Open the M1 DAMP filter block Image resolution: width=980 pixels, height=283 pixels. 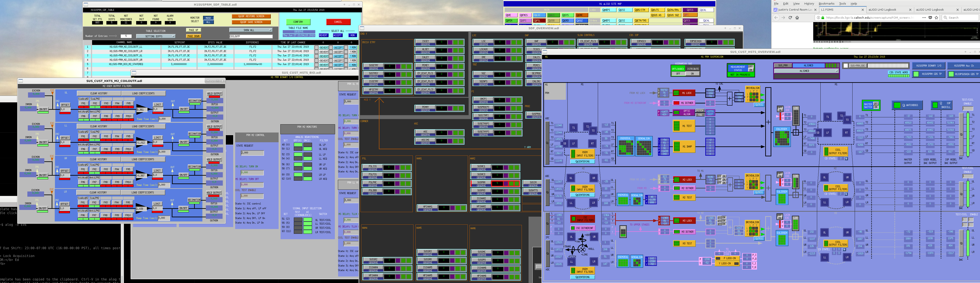coord(684,146)
